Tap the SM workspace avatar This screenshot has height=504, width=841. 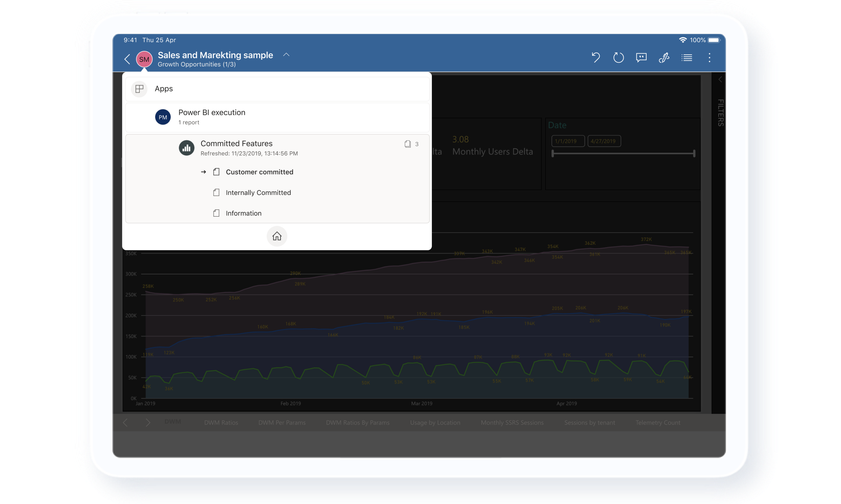pyautogui.click(x=144, y=59)
